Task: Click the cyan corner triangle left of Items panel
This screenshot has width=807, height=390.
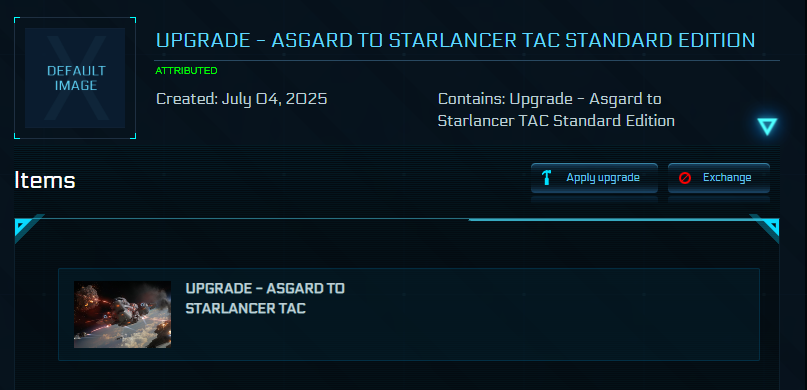Action: [24, 226]
